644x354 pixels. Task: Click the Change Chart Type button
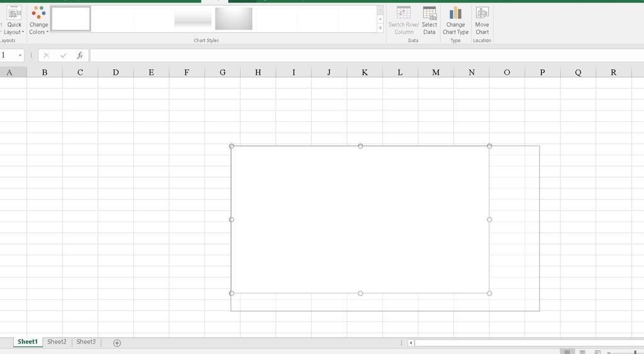point(455,20)
